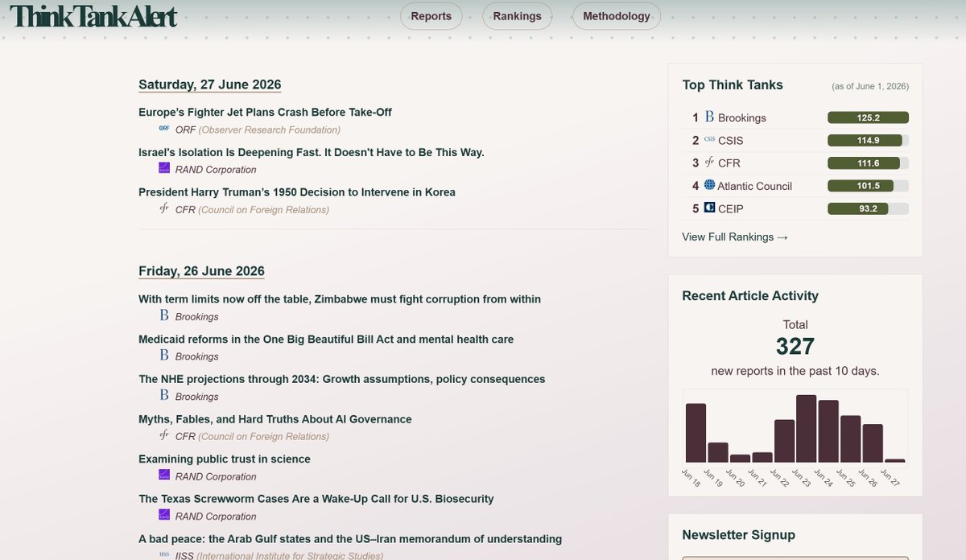The height and width of the screenshot is (560, 966).
Task: Open ORF (Observer Research Foundation) source link
Action: 258,130
